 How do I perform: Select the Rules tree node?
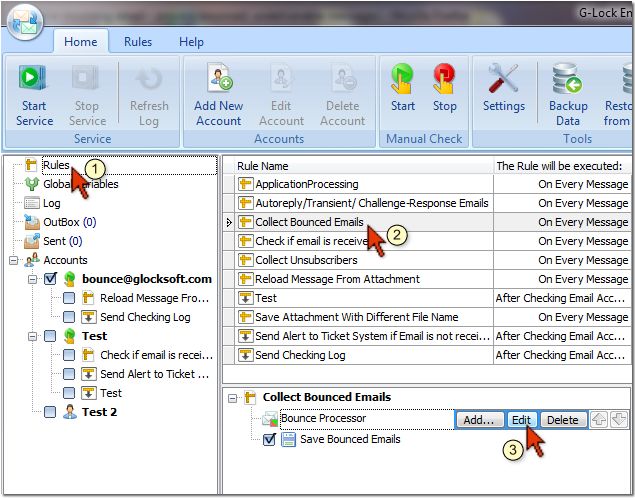[56, 165]
